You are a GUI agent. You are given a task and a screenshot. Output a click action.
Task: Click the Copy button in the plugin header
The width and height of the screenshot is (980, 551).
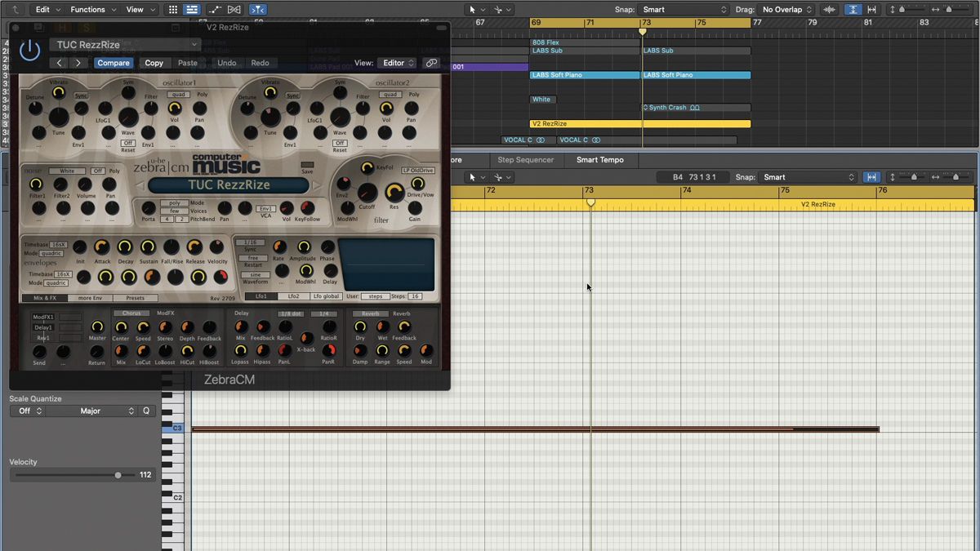click(154, 62)
